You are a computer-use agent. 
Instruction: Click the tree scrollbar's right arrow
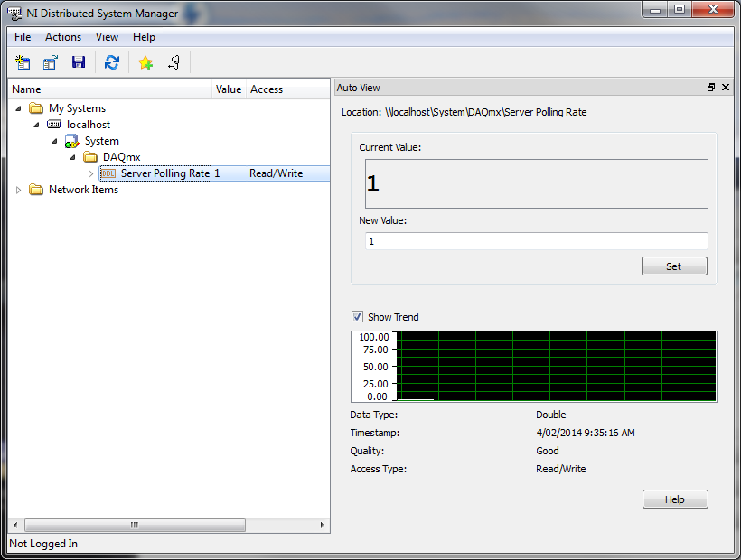click(323, 525)
